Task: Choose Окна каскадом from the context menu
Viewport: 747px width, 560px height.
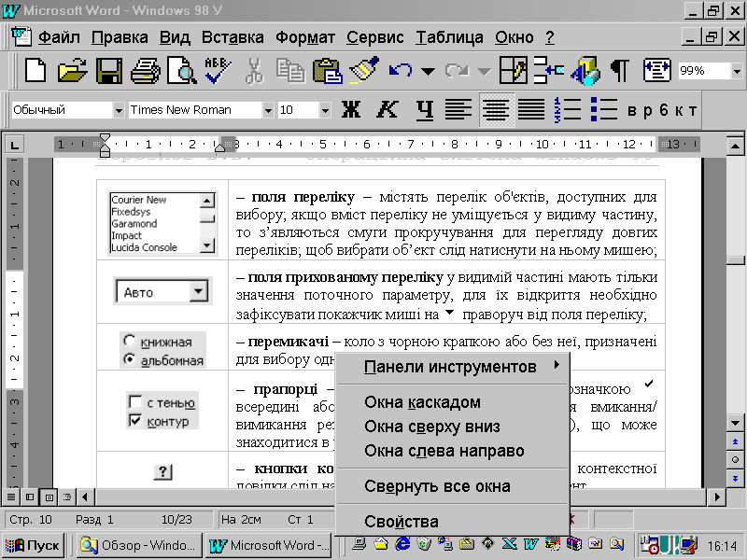Action: click(453, 402)
